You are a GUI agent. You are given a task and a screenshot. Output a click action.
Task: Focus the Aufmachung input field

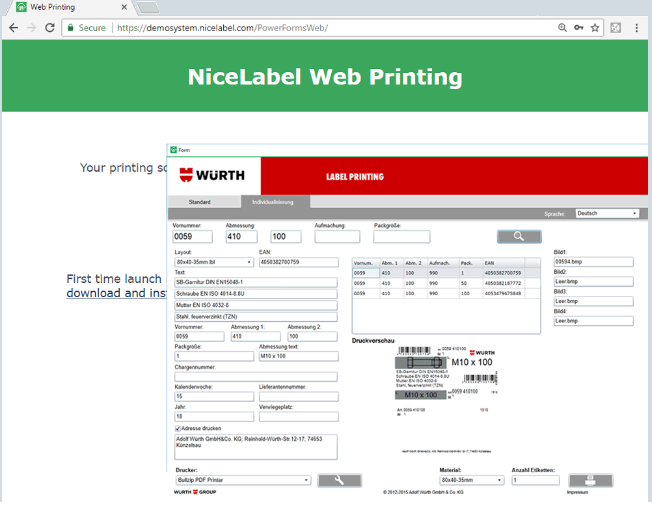(337, 237)
